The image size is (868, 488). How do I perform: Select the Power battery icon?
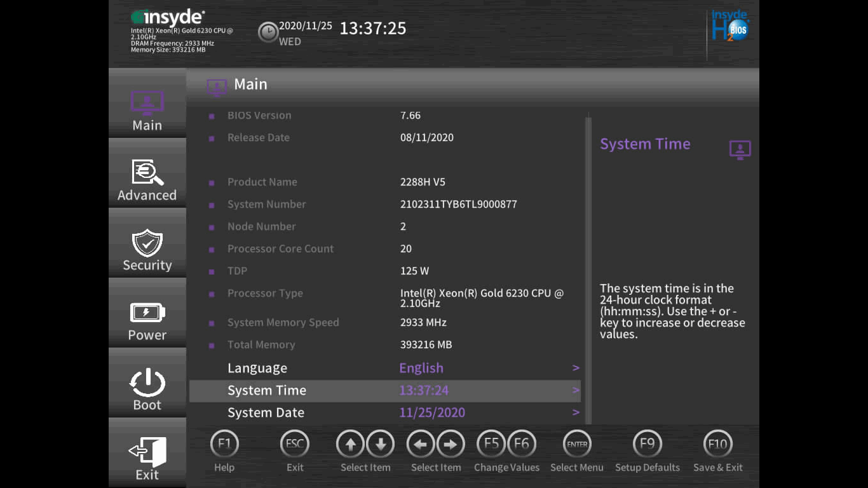click(x=147, y=313)
